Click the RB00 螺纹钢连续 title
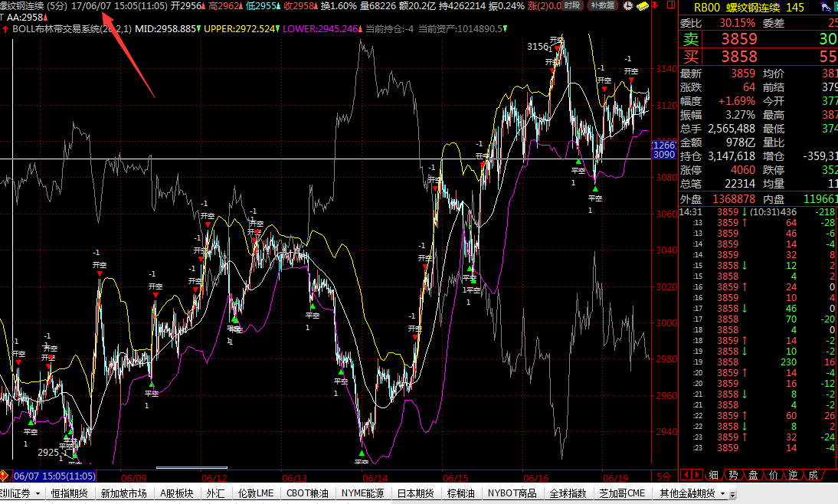Image resolution: width=838 pixels, height=504 pixels. click(738, 8)
